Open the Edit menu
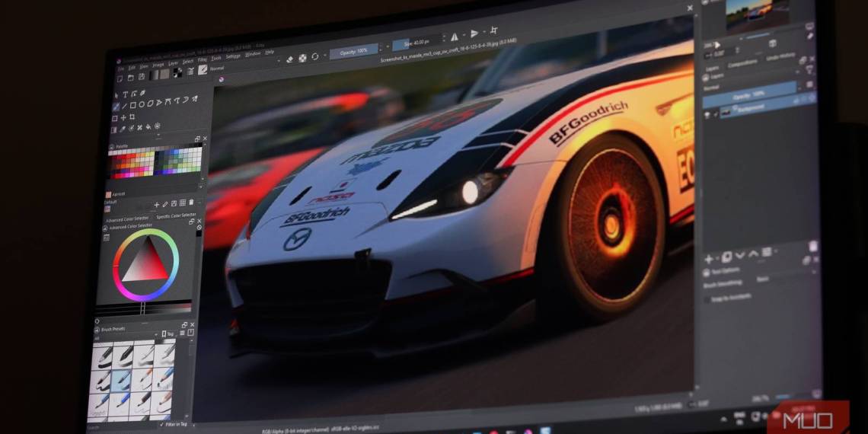The height and width of the screenshot is (434, 868). [132, 68]
